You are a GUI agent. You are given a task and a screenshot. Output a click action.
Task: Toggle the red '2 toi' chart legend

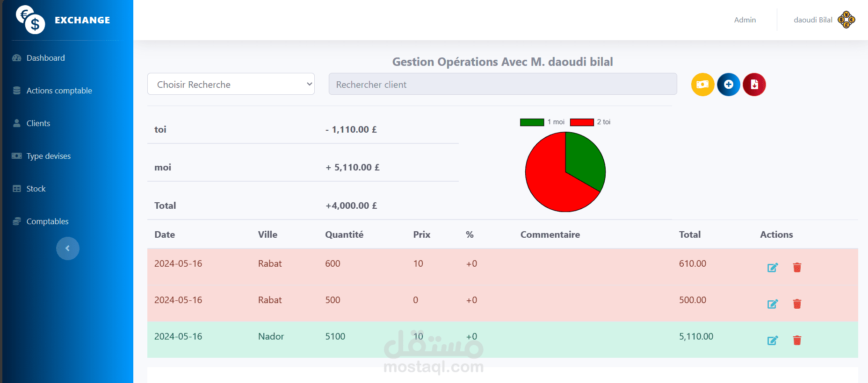pos(590,122)
